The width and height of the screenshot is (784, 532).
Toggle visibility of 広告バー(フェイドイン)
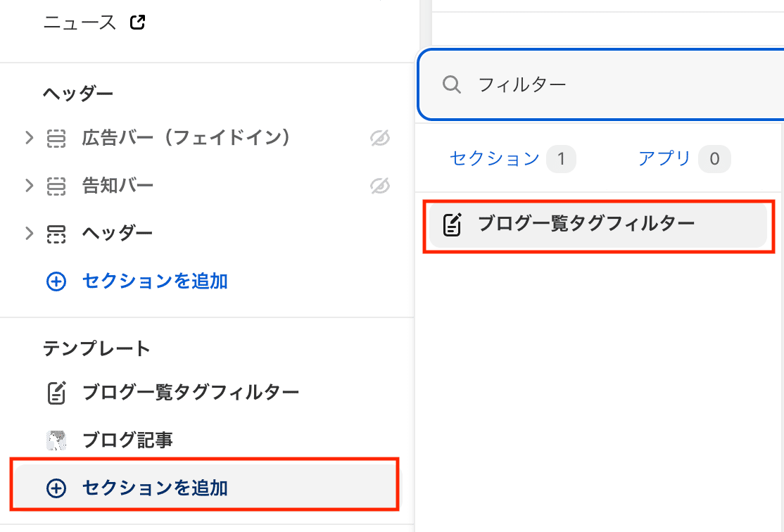(x=380, y=138)
